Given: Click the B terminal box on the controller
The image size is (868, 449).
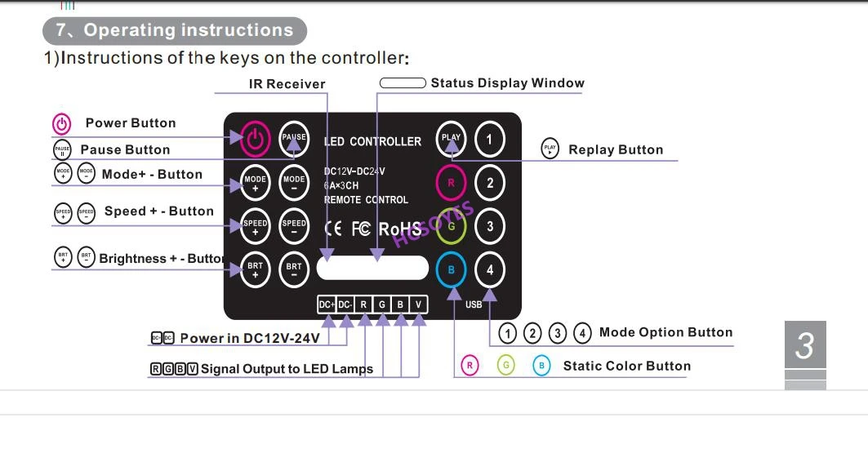Looking at the screenshot, I should 400,305.
